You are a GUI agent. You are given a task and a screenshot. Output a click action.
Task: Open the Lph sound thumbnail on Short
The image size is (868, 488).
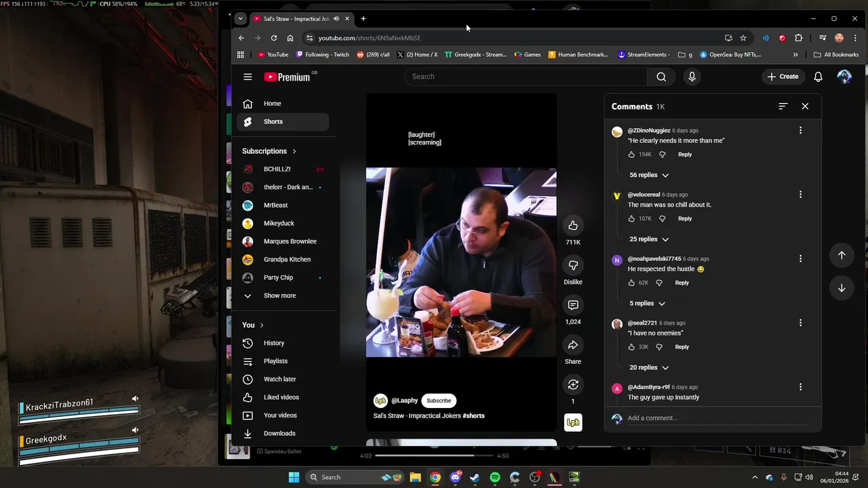(573, 422)
